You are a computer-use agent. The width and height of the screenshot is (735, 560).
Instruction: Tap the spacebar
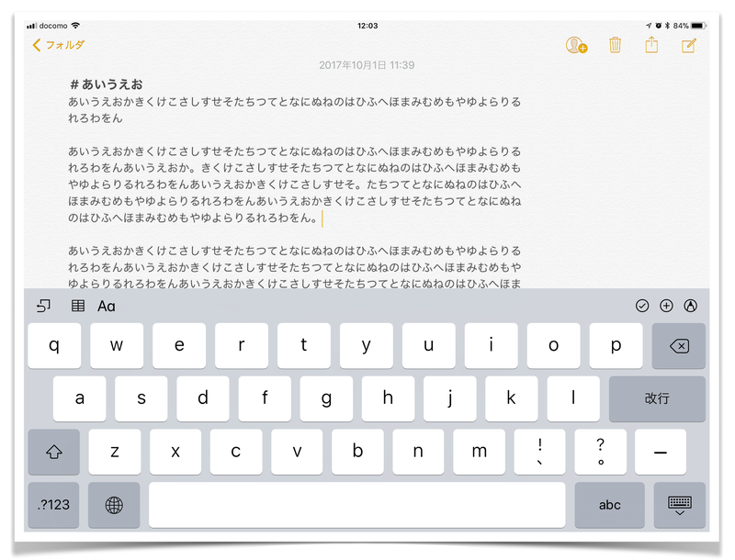click(358, 505)
